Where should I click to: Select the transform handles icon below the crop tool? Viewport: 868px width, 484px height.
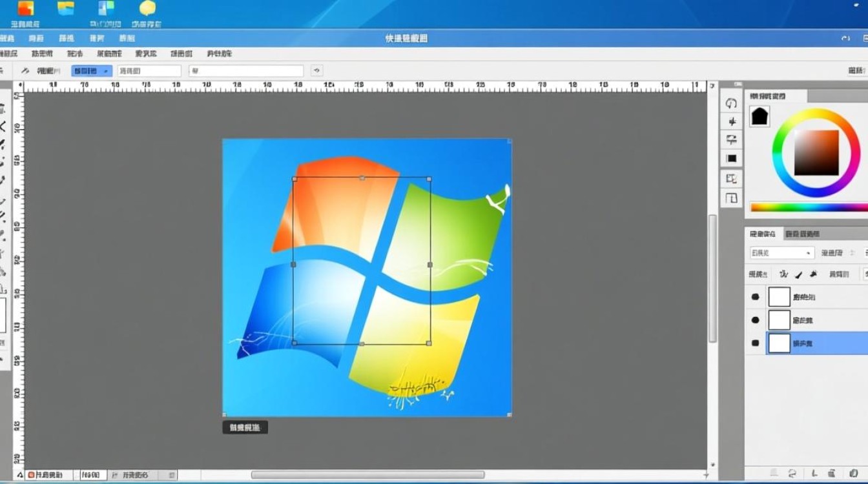730,199
